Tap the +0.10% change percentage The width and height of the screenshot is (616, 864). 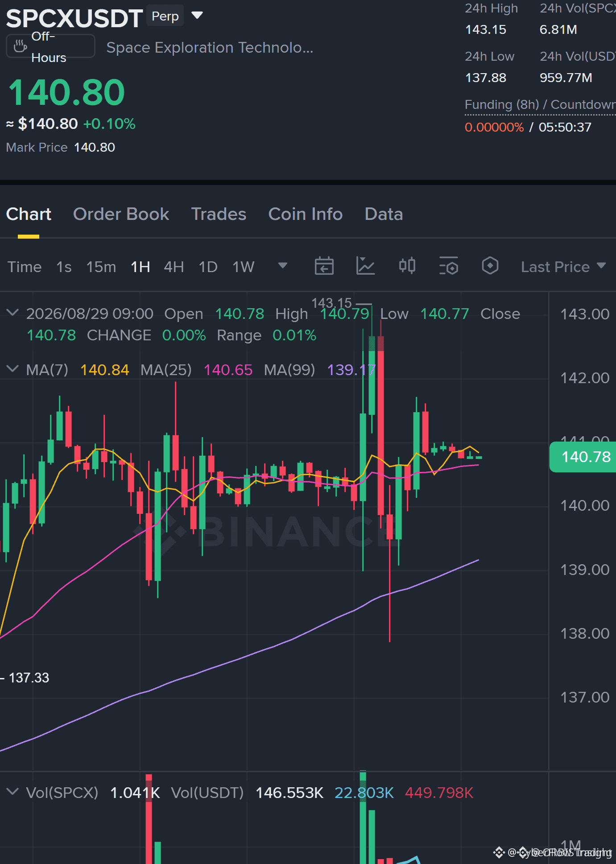(109, 124)
